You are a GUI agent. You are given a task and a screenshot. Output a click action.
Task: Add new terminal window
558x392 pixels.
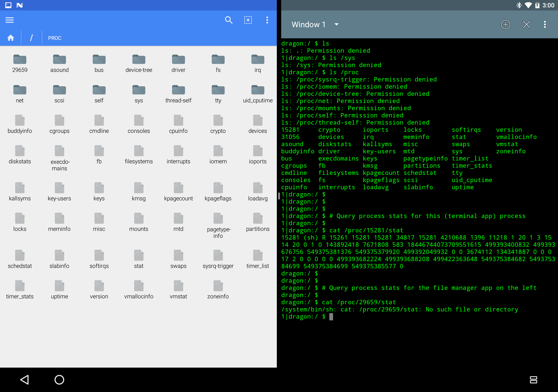tap(505, 24)
